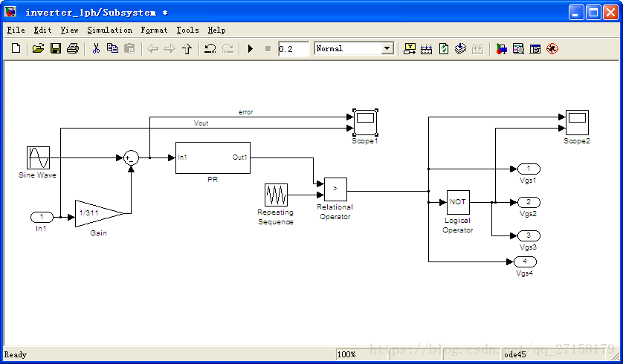Screen dimensions: 623x364
Task: Open the Format menu
Action: coord(154,30)
